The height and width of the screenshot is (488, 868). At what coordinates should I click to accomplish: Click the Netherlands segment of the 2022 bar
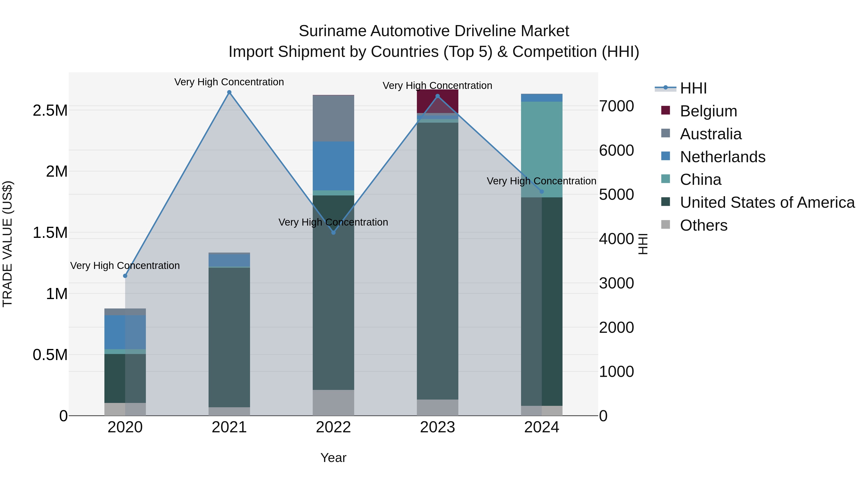coord(333,166)
